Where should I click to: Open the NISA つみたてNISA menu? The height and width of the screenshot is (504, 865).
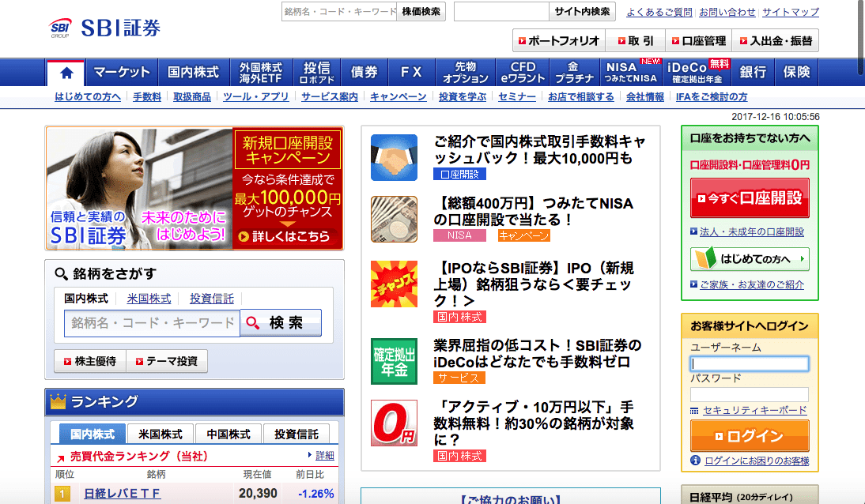(630, 73)
